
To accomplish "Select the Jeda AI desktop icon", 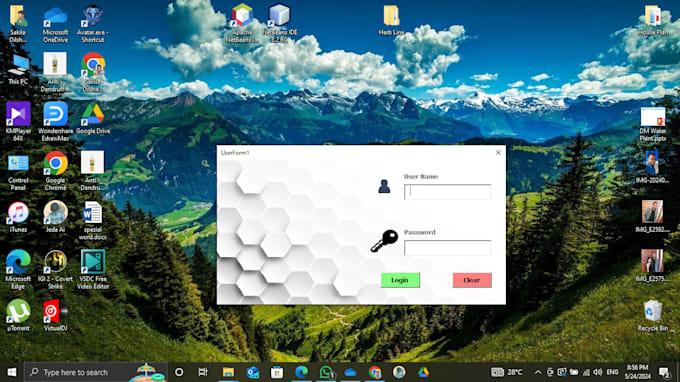I will point(56,216).
